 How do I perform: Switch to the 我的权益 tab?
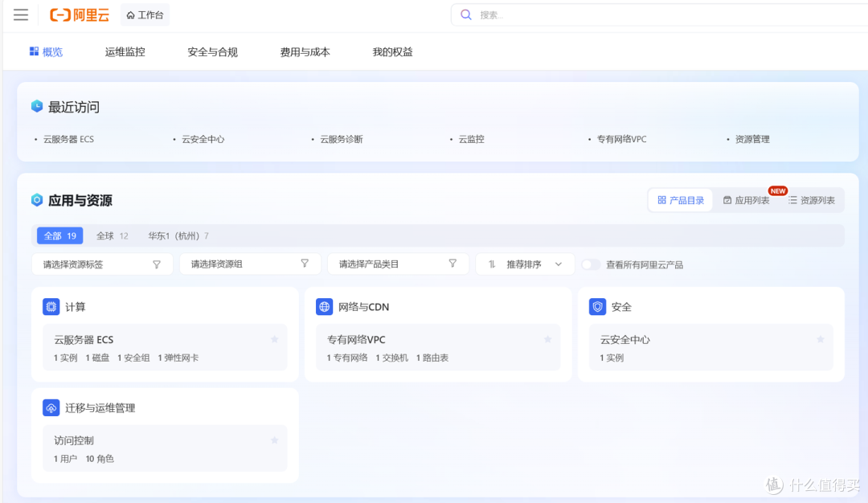coord(392,52)
